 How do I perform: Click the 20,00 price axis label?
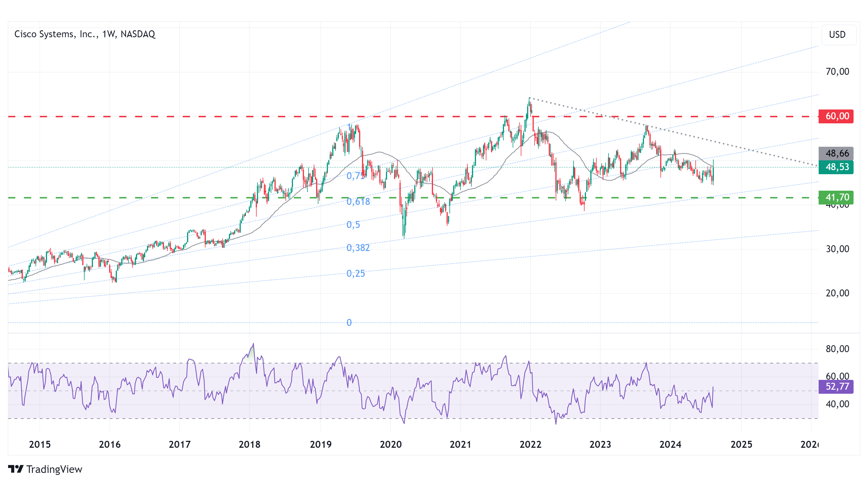point(837,293)
